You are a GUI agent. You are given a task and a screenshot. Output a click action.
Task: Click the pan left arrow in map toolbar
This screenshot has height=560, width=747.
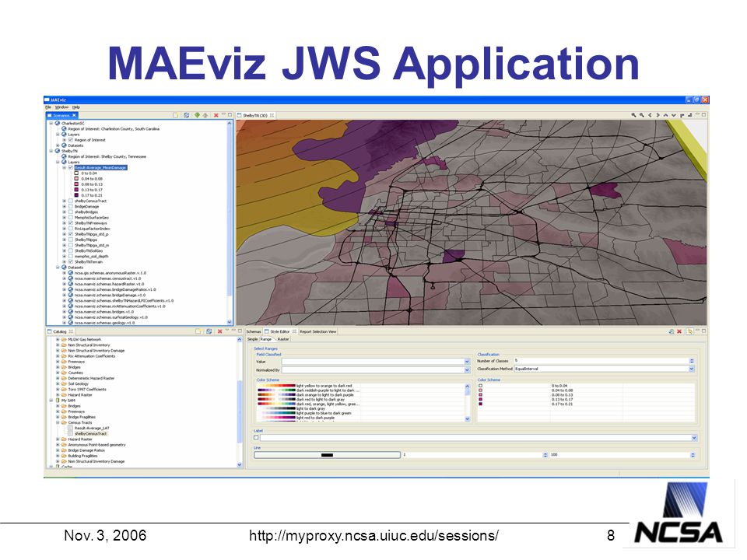click(650, 115)
